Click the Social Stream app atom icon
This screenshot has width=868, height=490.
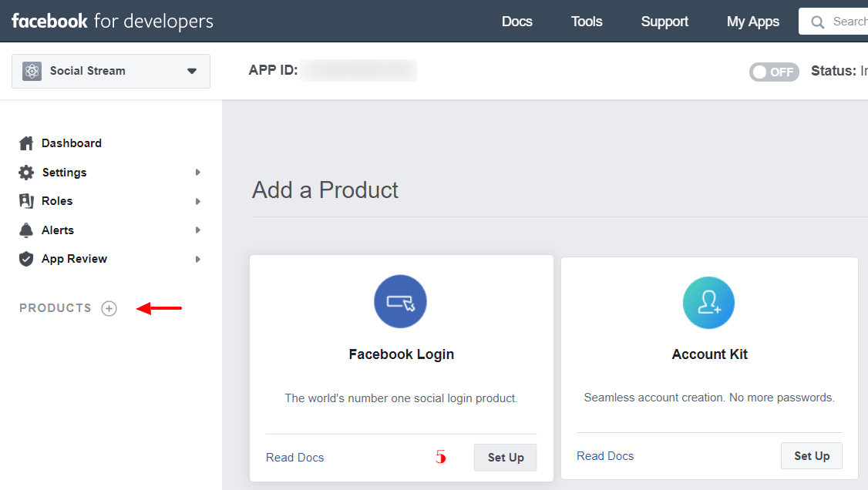point(32,71)
